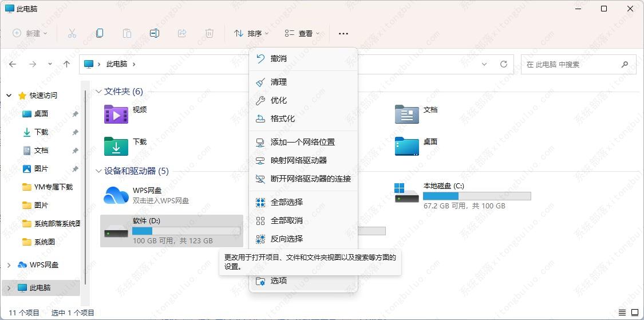
Task: Open the WPS网盘 cloud drive icon
Action: click(116, 195)
